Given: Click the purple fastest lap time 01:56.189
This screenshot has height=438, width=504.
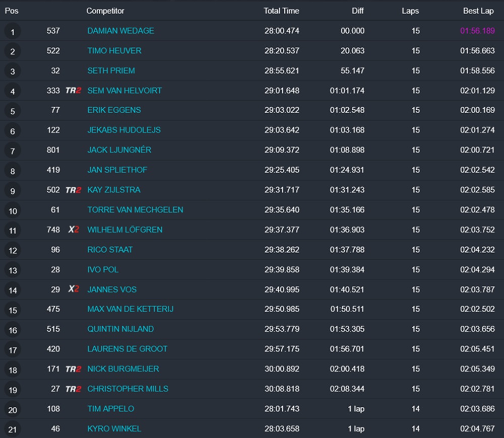Looking at the screenshot, I should point(477,31).
